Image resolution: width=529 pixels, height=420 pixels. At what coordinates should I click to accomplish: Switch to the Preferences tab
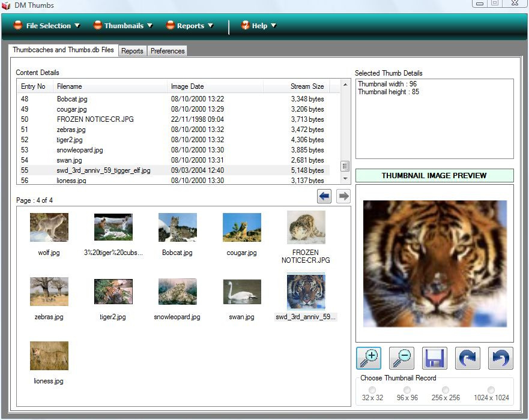click(168, 51)
